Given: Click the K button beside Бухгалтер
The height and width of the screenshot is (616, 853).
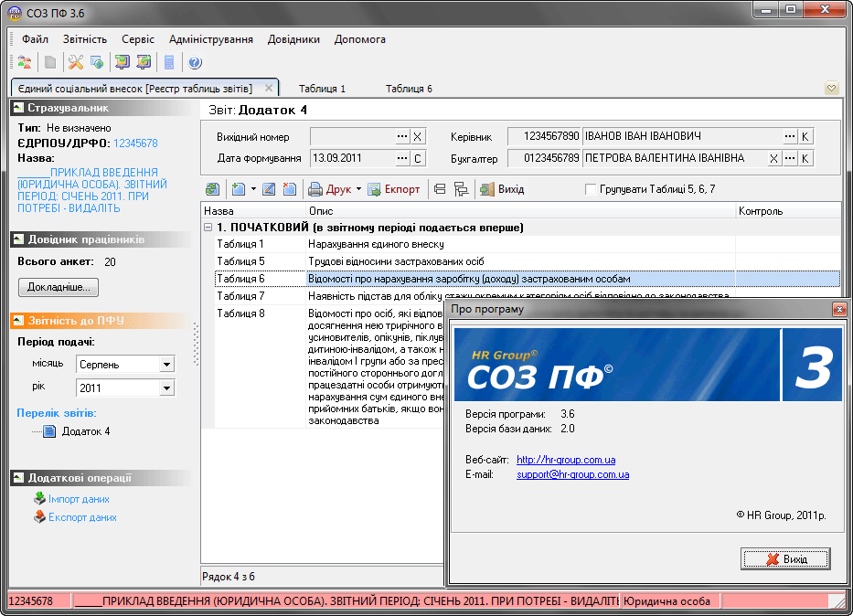Looking at the screenshot, I should click(x=805, y=158).
